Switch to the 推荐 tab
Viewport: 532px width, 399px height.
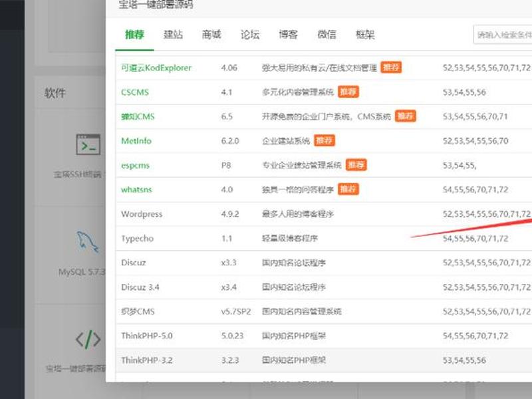tap(135, 35)
